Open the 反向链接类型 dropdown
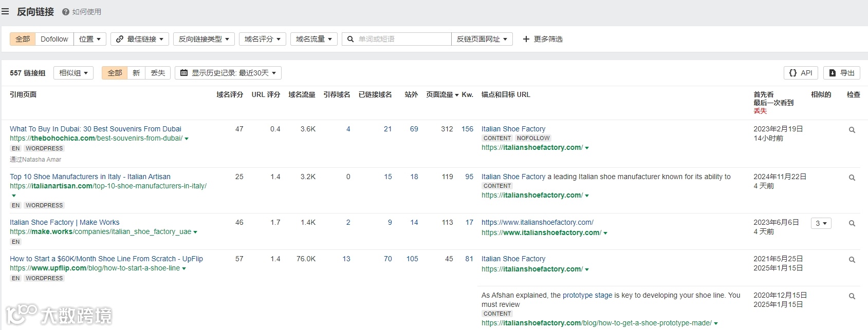Image resolution: width=868 pixels, height=330 pixels. 204,39
